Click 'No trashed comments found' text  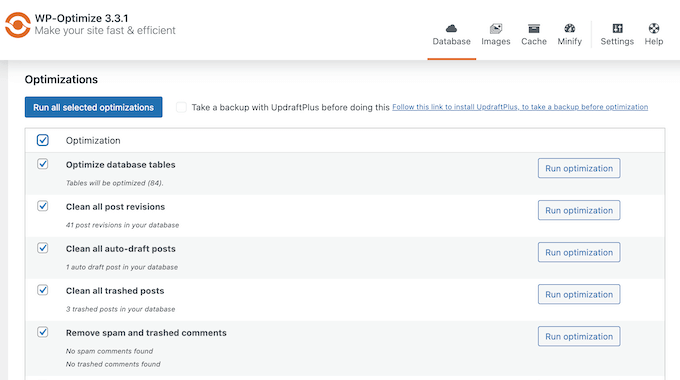coord(113,364)
